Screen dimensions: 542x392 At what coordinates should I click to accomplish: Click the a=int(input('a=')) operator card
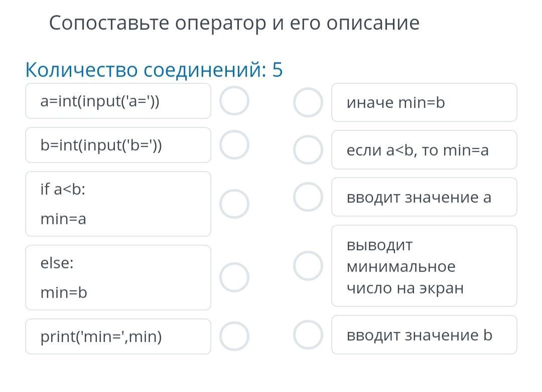click(118, 101)
